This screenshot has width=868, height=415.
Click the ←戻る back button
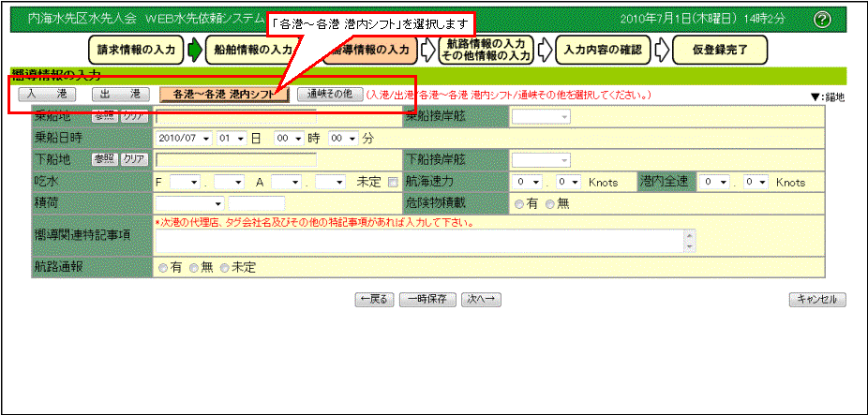point(373,300)
